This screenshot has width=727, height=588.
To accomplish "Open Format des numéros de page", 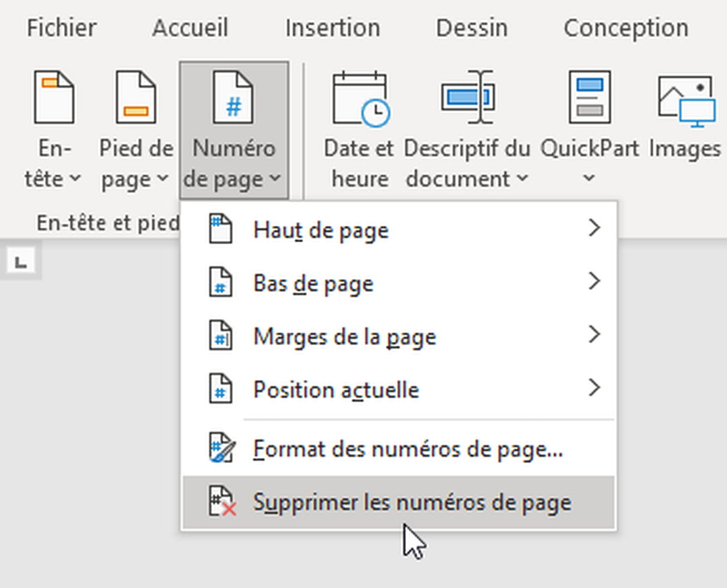I will click(x=399, y=449).
